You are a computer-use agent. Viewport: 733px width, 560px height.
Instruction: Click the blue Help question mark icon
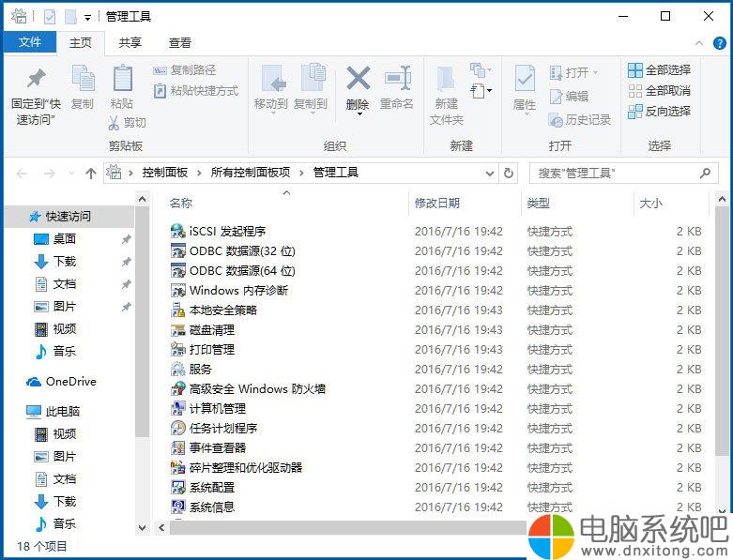click(720, 43)
